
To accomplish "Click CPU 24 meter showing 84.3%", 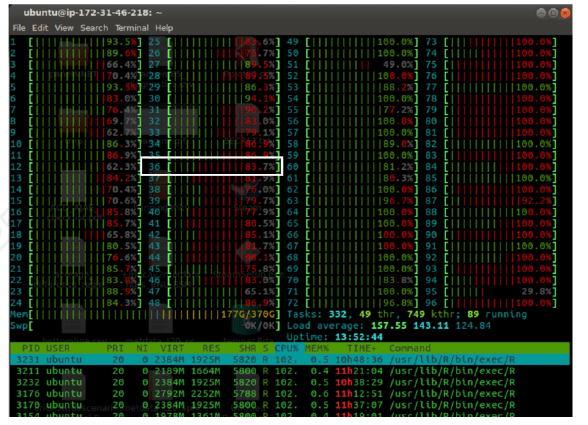I will pos(76,303).
